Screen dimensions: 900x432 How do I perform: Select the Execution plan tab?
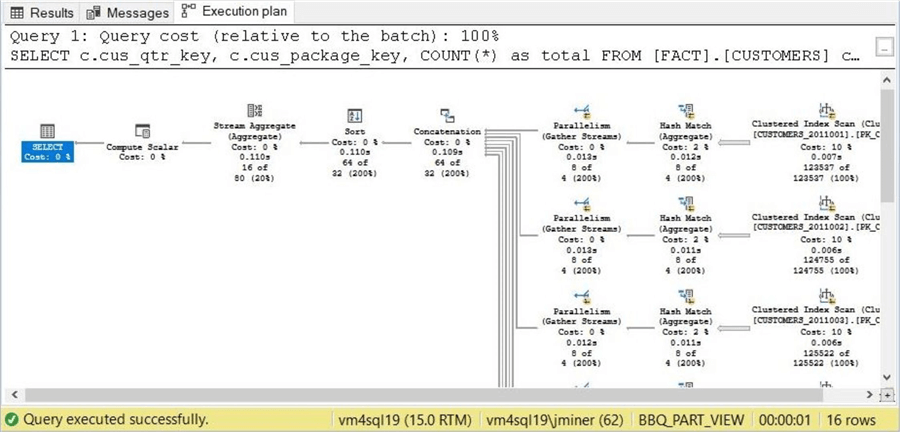click(x=234, y=11)
